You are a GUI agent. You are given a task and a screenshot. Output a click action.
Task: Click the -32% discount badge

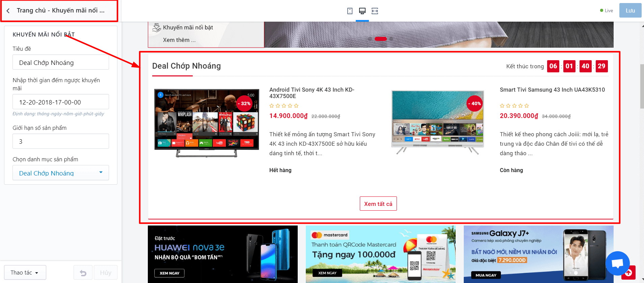pos(244,103)
